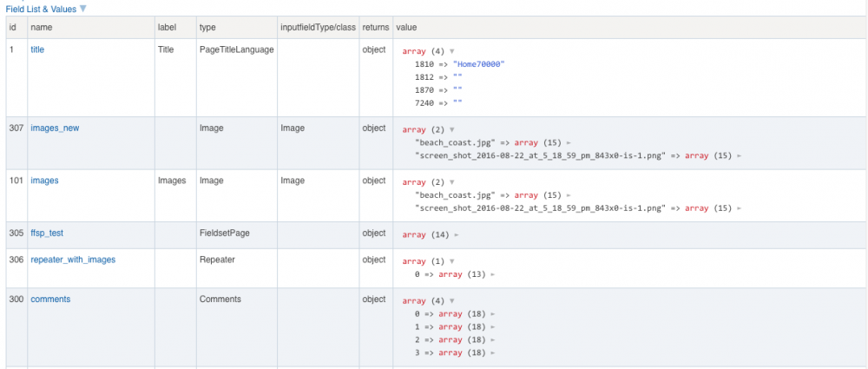Click the "name" column header
This screenshot has height=369, width=868.
click(42, 27)
